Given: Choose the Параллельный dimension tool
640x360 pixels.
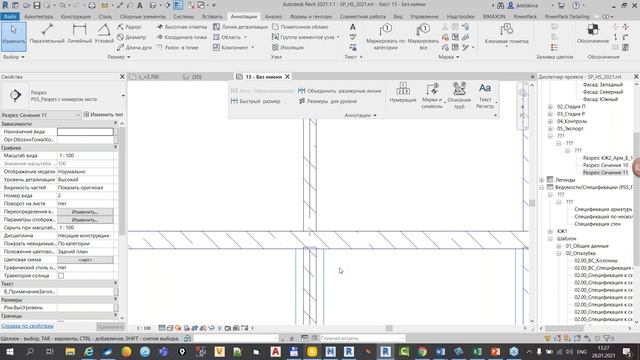Looking at the screenshot, I should (x=47, y=34).
